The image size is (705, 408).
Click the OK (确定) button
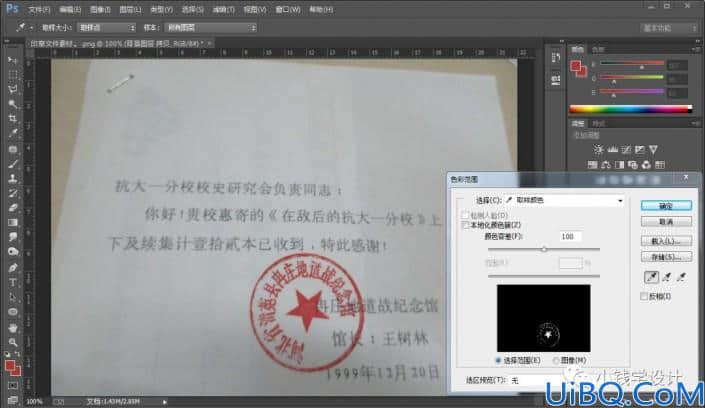click(x=666, y=206)
